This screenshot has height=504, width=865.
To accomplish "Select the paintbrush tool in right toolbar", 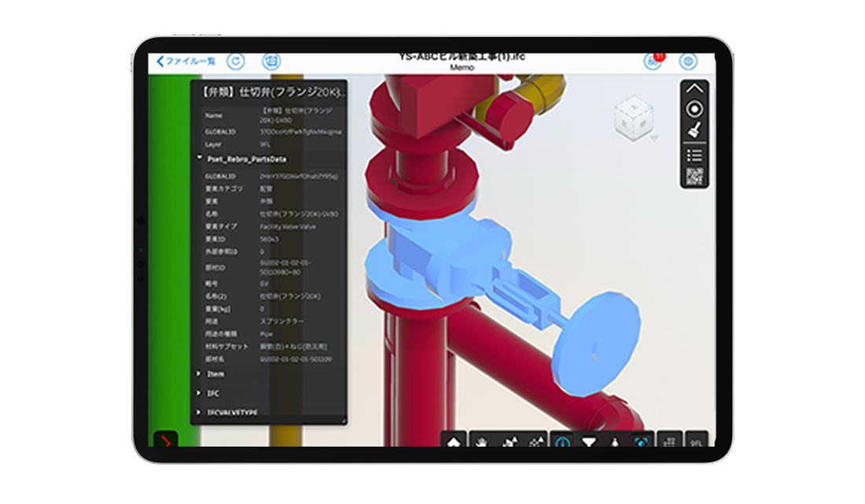I will pyautogui.click(x=694, y=131).
